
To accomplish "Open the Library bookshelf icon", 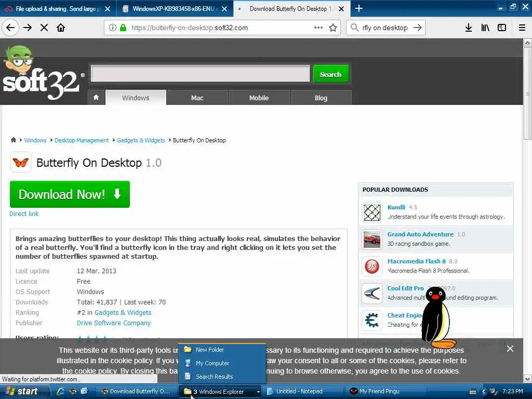I will click(485, 28).
